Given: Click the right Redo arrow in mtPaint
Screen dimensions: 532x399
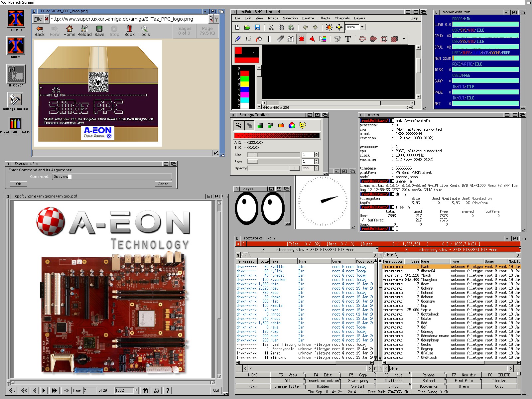Looking at the screenshot, I should [x=315, y=27].
